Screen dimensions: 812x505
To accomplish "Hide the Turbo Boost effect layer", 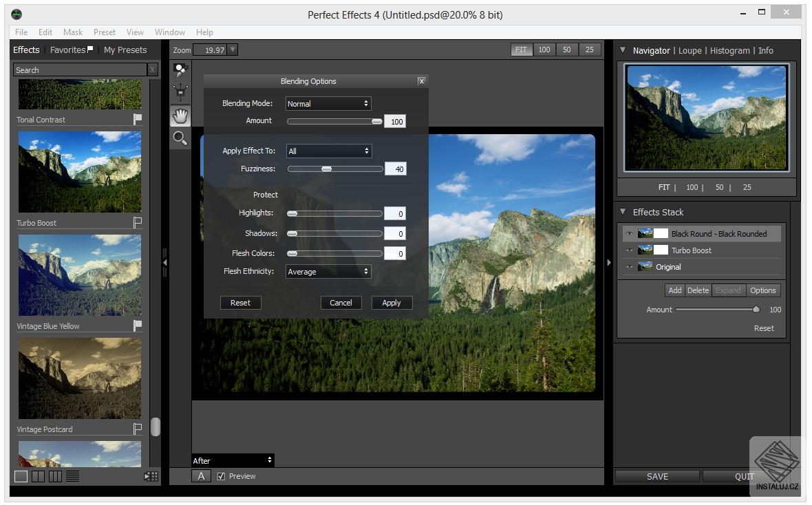I will 629,250.
